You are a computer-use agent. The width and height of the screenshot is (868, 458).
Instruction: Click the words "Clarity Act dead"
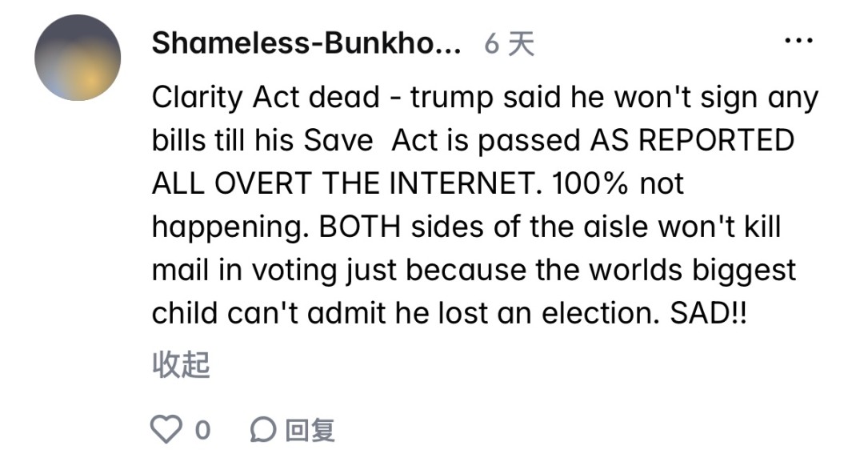click(266, 98)
